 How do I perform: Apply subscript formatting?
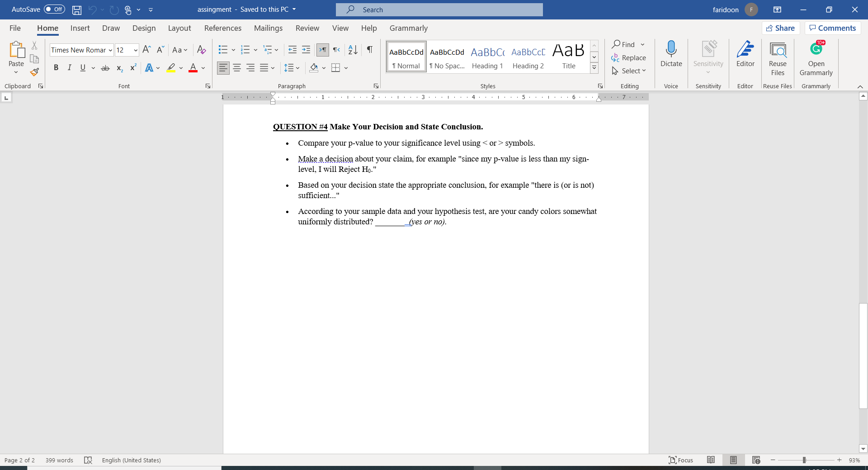point(119,68)
